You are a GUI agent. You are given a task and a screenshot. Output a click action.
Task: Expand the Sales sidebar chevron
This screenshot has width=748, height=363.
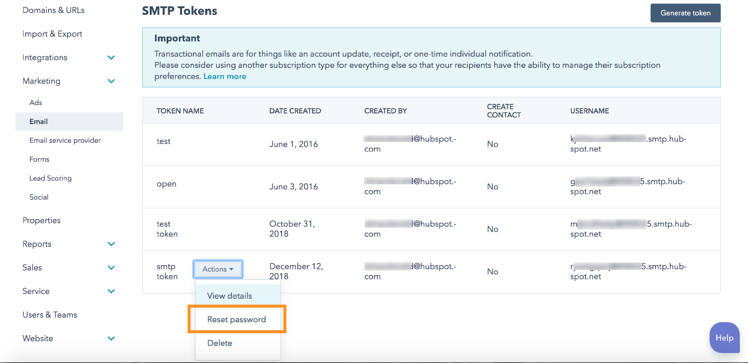click(x=111, y=268)
